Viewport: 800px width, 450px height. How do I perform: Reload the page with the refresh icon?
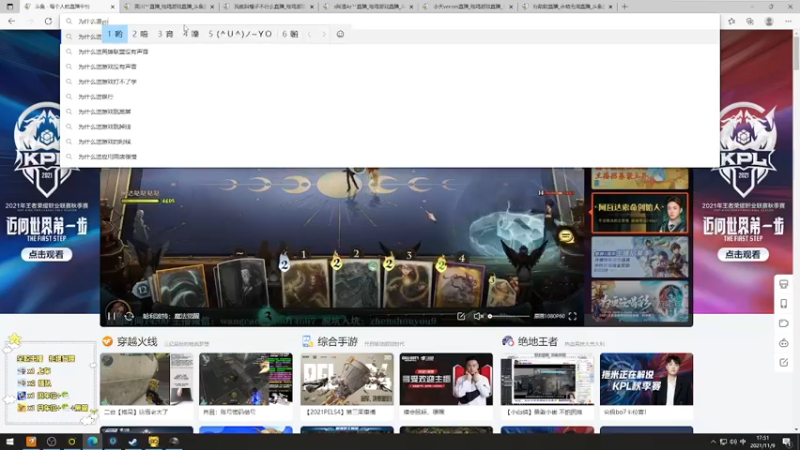(48, 21)
